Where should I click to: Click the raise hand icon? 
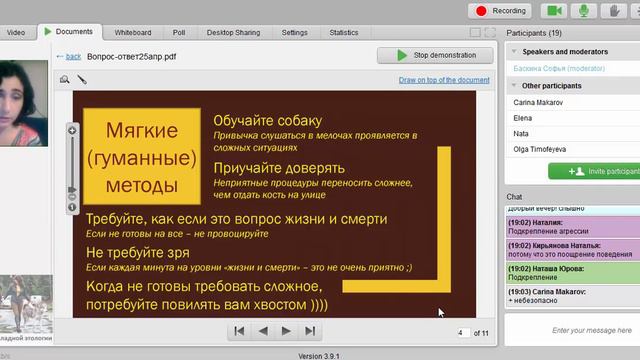[614, 11]
